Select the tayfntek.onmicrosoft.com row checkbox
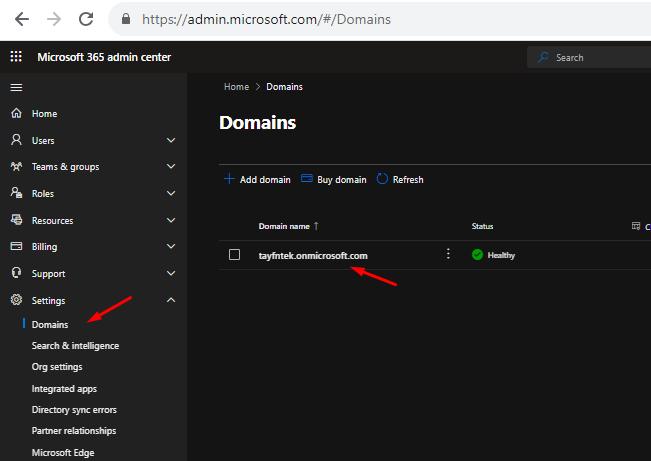This screenshot has width=651, height=461. tap(234, 255)
